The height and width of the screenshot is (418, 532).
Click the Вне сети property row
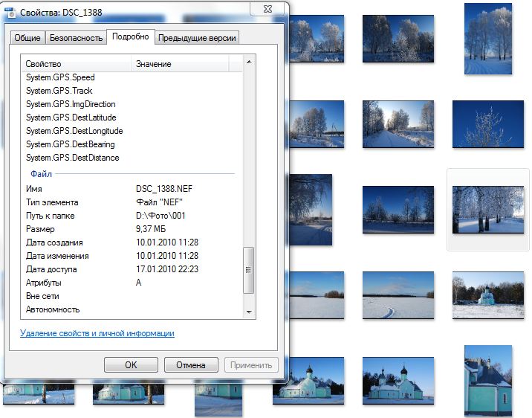click(132, 296)
